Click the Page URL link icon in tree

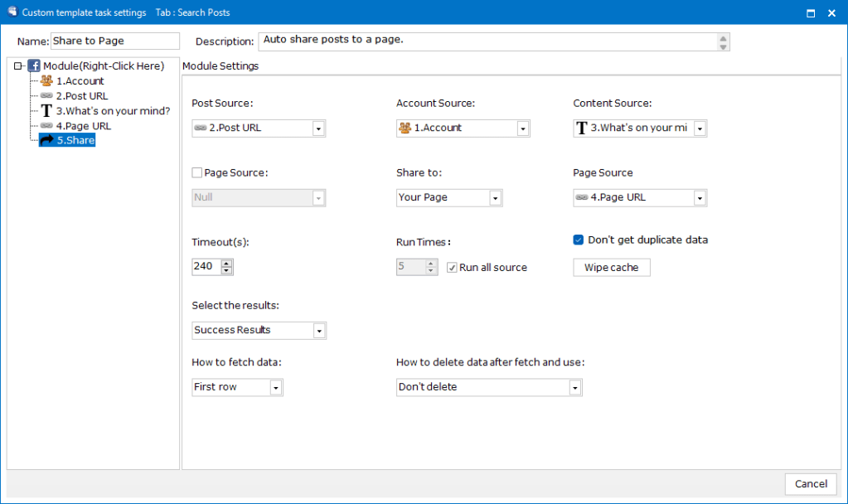coord(46,126)
